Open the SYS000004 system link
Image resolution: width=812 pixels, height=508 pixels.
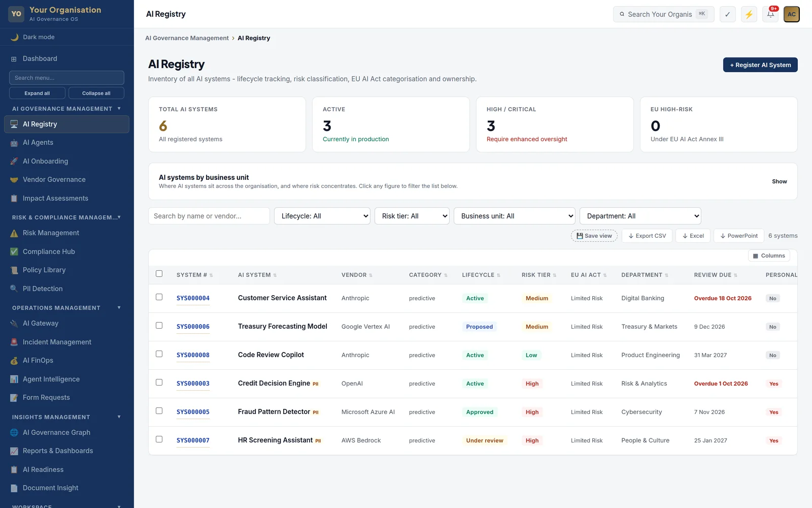tap(193, 298)
